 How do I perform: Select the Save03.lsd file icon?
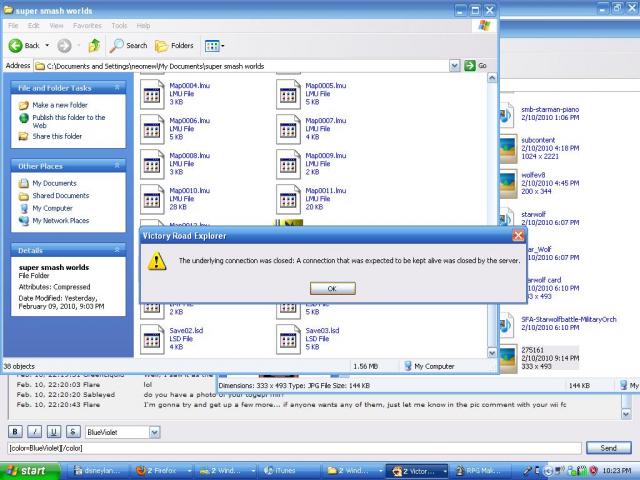pyautogui.click(x=288, y=339)
